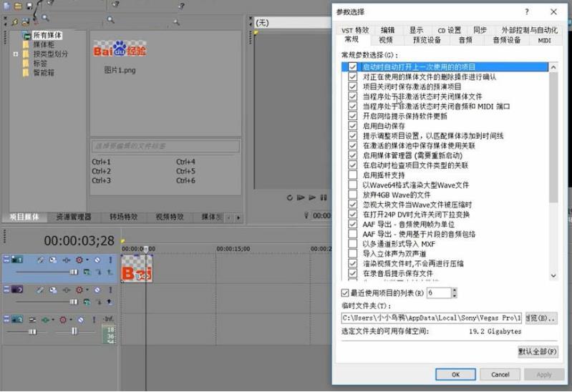Open the green track FX icon on audio track 3
The width and height of the screenshot is (572, 392).
[45, 320]
